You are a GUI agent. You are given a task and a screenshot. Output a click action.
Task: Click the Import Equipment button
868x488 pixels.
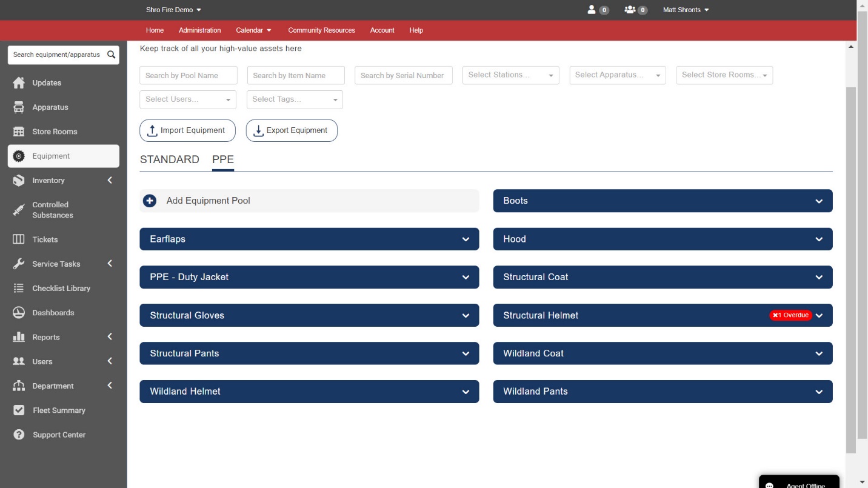tap(187, 130)
